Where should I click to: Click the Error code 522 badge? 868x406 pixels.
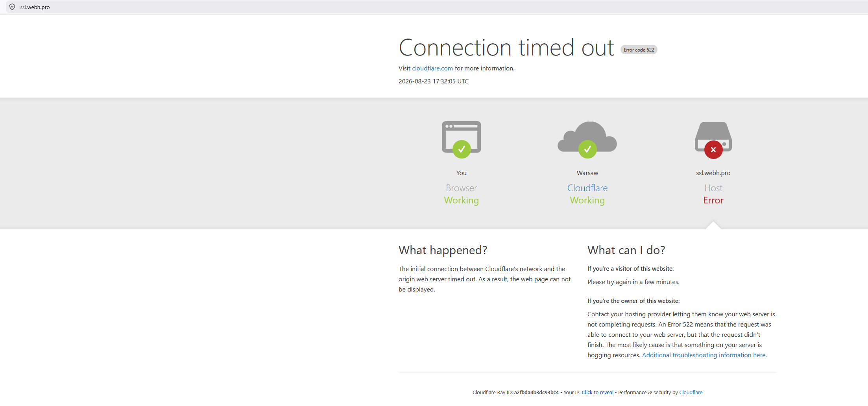[639, 50]
